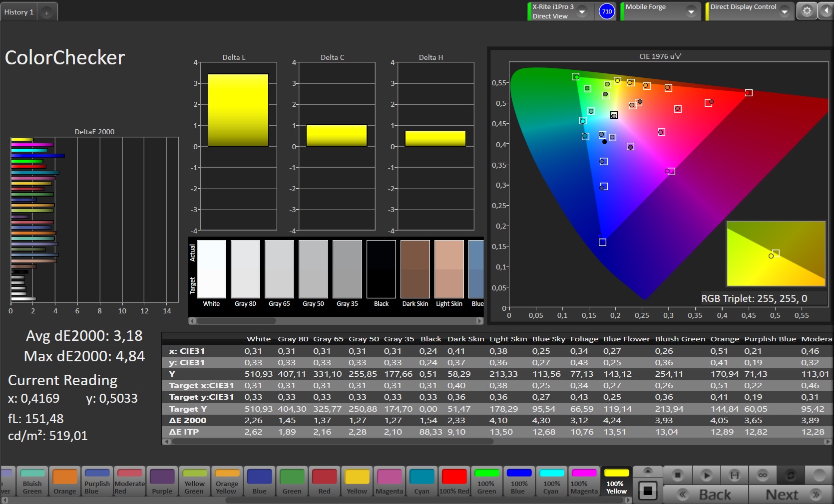Expand the X-Rite i1Pro 3 meter dropdown
834x504 pixels.
(582, 11)
